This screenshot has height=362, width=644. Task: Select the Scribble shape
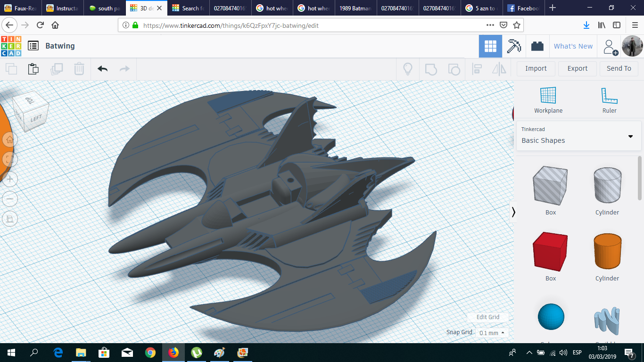607,321
